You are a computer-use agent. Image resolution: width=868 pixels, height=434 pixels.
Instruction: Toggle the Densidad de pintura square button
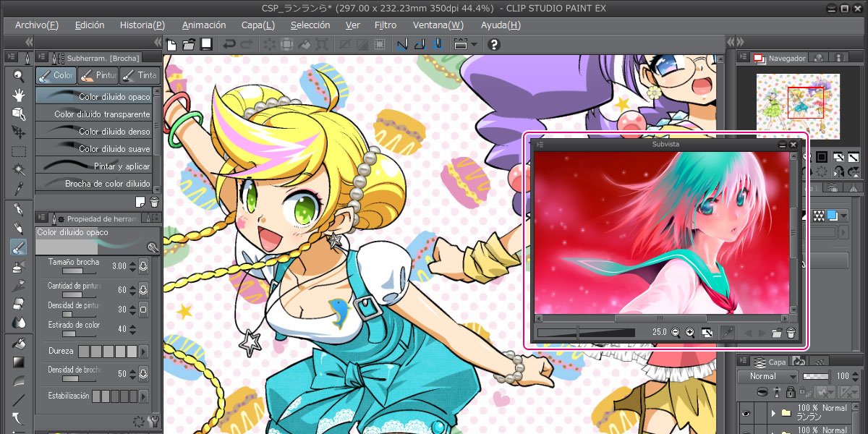click(x=143, y=310)
